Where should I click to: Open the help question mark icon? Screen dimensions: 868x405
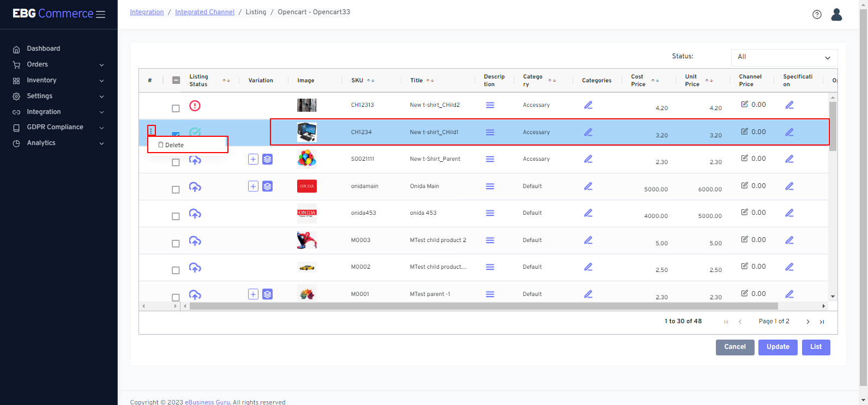click(x=817, y=15)
